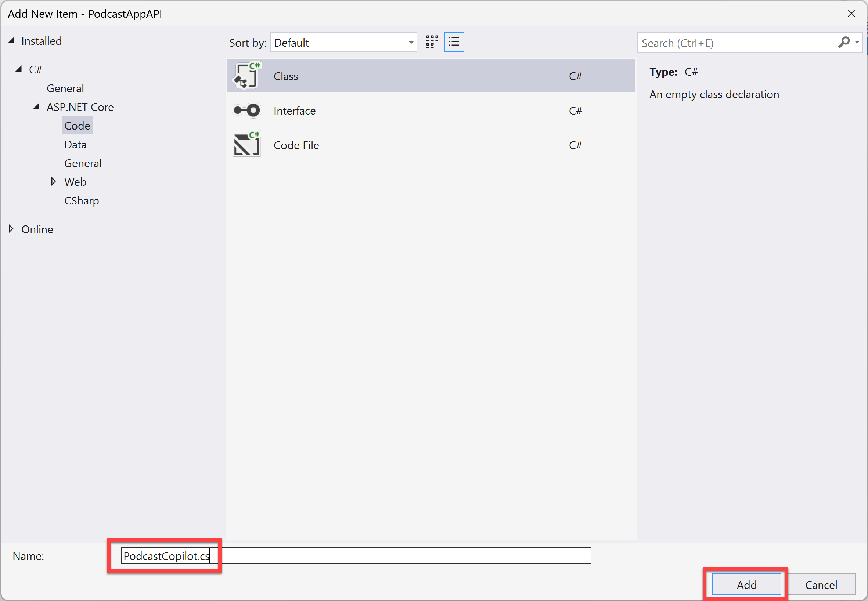Select Data category under ASP.NET Core
This screenshot has height=601, width=868.
75,145
